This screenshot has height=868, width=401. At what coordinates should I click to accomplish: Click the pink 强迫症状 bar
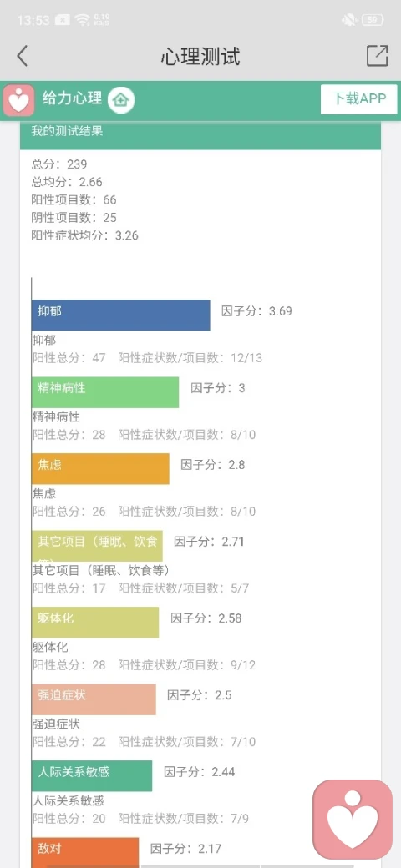pyautogui.click(x=94, y=699)
